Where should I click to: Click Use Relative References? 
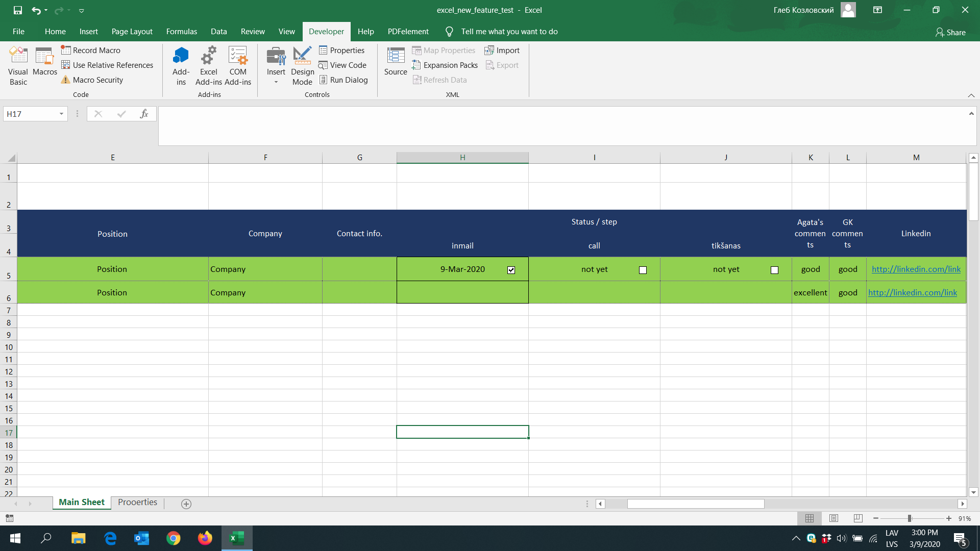108,65
